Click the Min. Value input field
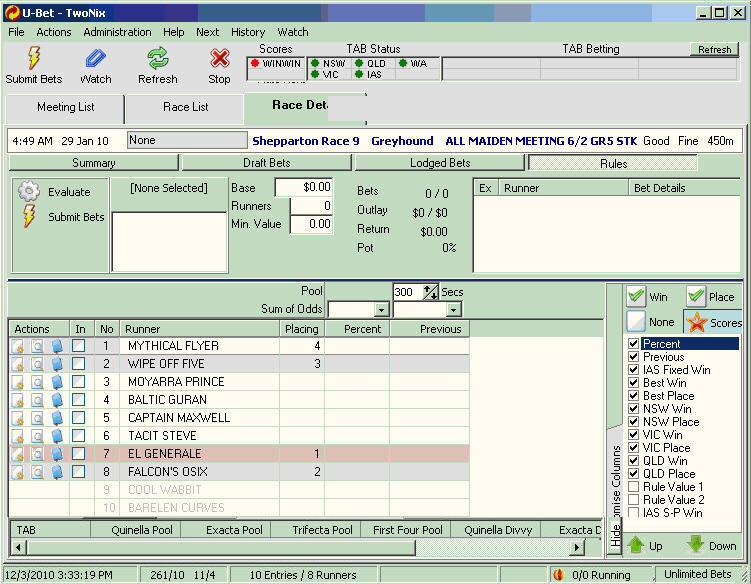 (x=311, y=224)
